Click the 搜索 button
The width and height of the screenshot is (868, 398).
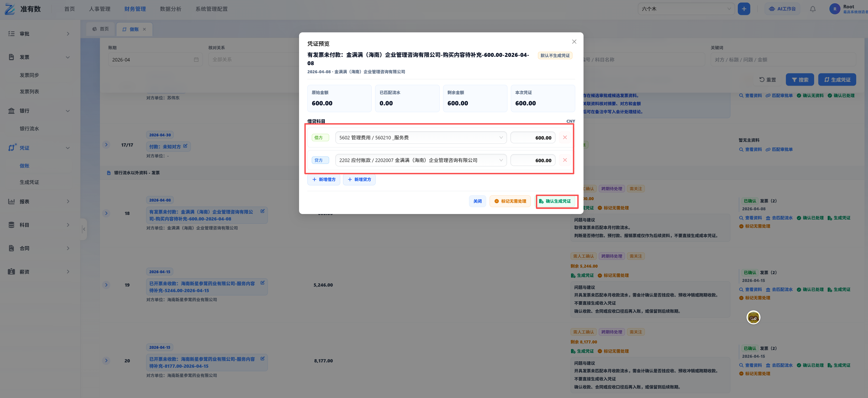[800, 80]
